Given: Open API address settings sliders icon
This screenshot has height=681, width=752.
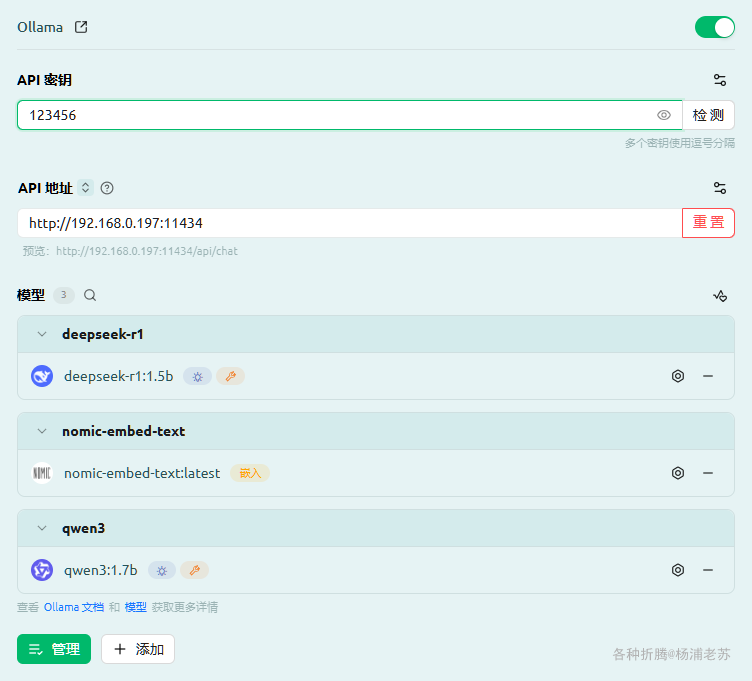Looking at the screenshot, I should (719, 188).
